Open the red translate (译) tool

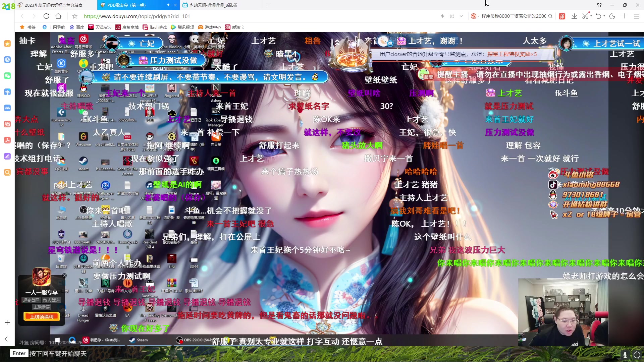[x=562, y=16]
